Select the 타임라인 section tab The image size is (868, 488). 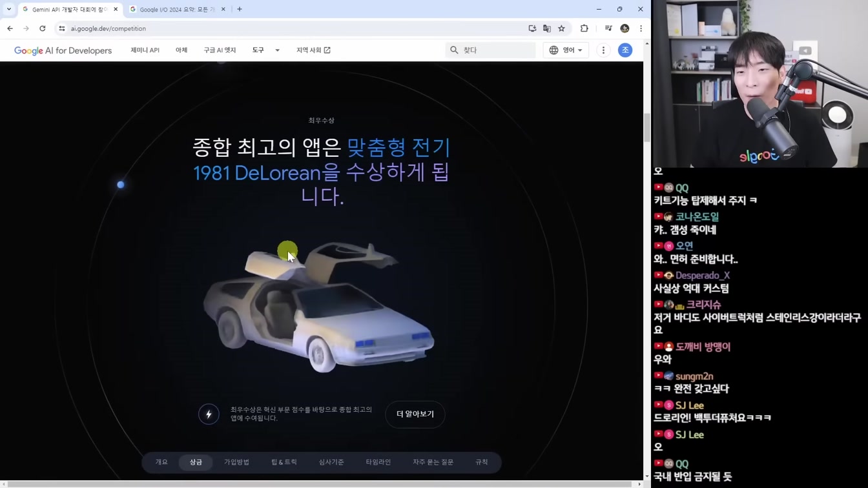378,462
